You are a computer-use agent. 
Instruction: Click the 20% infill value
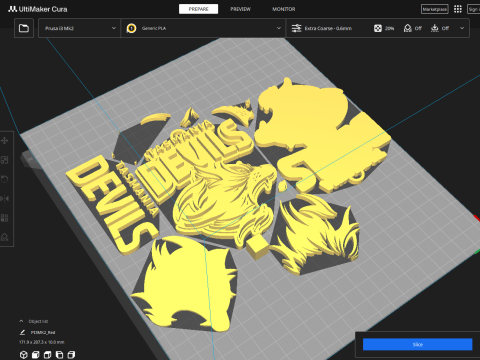pos(389,28)
